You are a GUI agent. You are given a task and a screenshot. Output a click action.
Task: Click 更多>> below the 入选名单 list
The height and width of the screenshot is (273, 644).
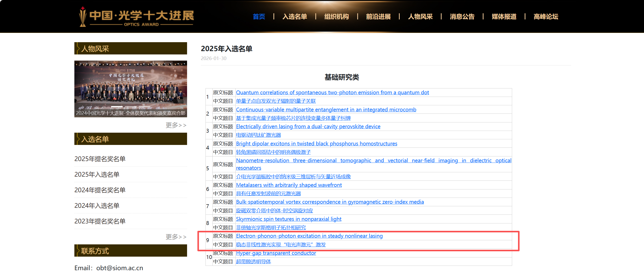point(176,237)
